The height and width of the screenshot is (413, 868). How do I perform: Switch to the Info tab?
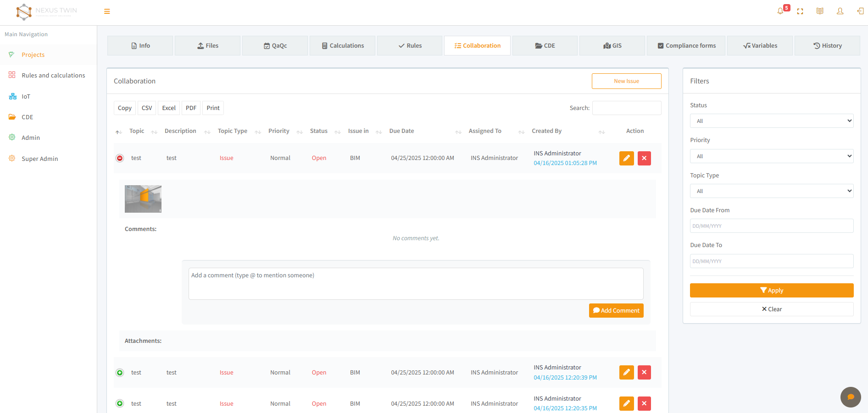point(140,46)
